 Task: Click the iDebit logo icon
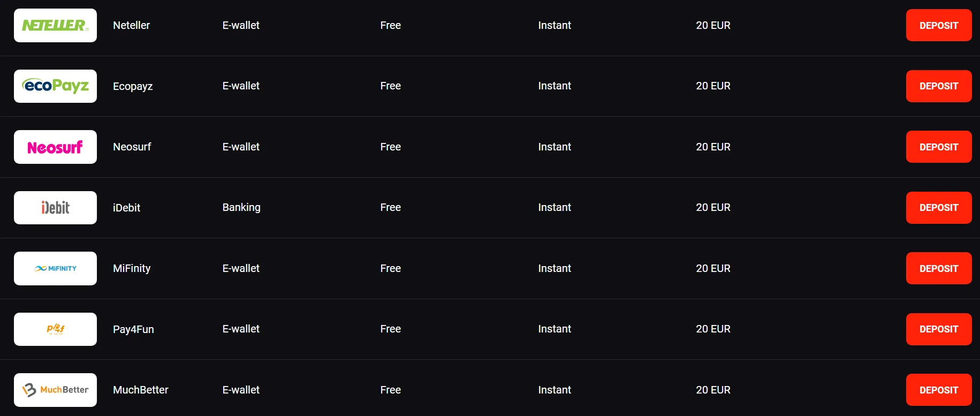click(55, 207)
